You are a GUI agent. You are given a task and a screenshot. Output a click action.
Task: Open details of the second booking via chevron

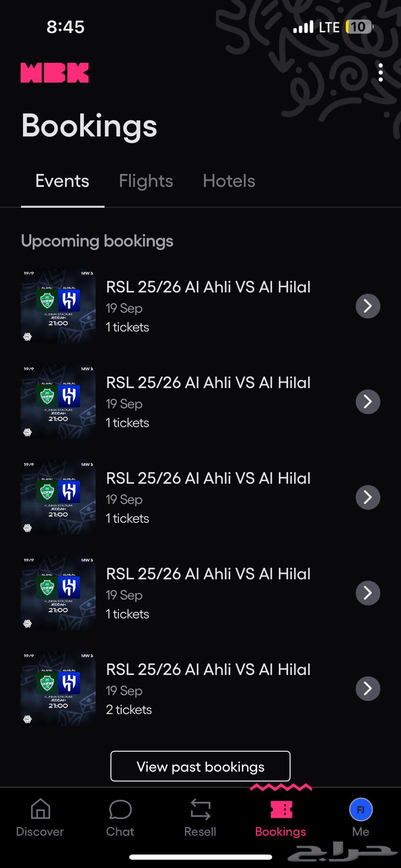(x=368, y=401)
